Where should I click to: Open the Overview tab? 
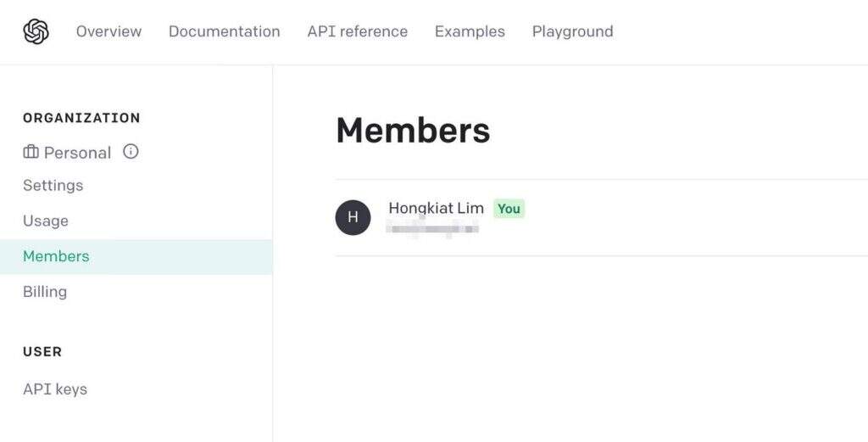click(x=108, y=32)
